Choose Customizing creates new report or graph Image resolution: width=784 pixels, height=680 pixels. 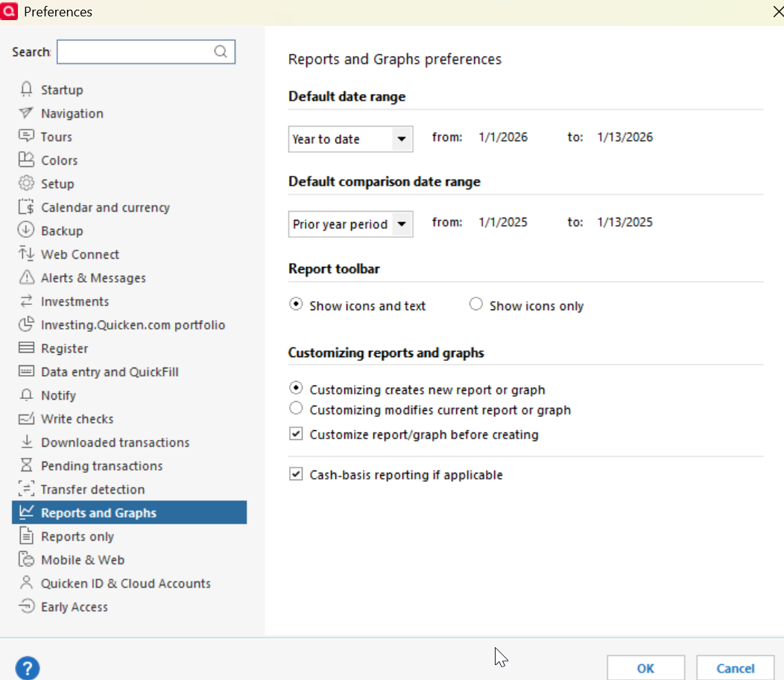[x=296, y=388]
